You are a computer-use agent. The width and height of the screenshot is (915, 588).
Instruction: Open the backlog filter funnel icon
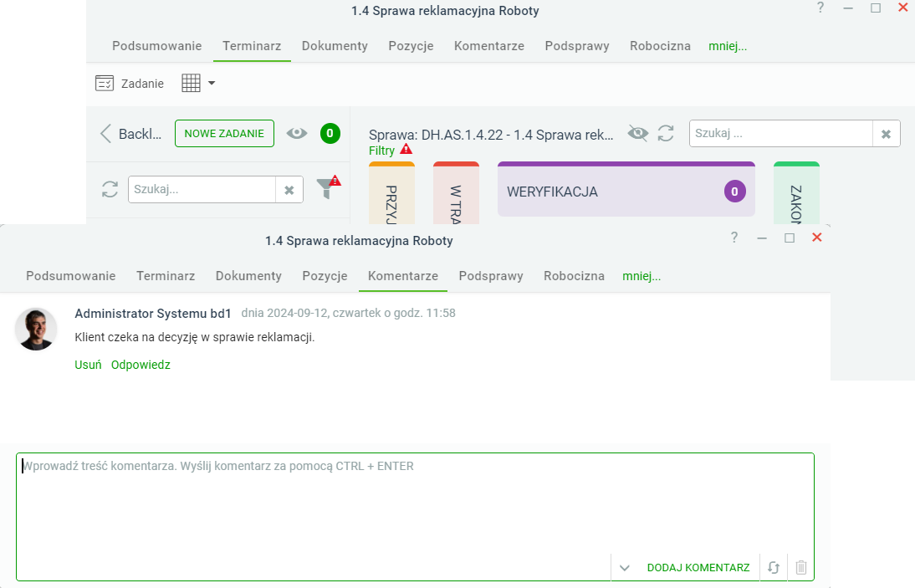(328, 187)
